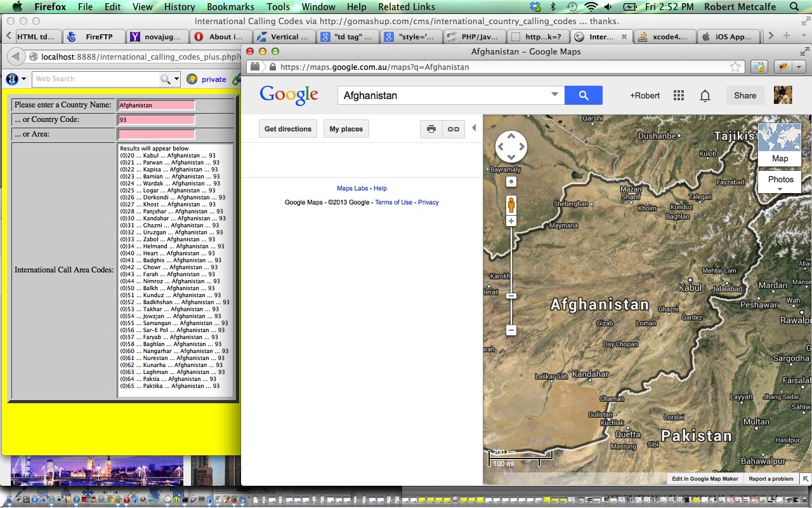Switch to the iOS App tab
The height and width of the screenshot is (508, 812).
coord(728,37)
